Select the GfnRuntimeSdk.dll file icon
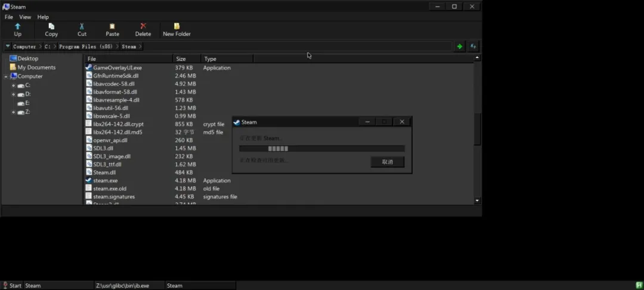Screen dimensions: 644x290 pyautogui.click(x=89, y=76)
